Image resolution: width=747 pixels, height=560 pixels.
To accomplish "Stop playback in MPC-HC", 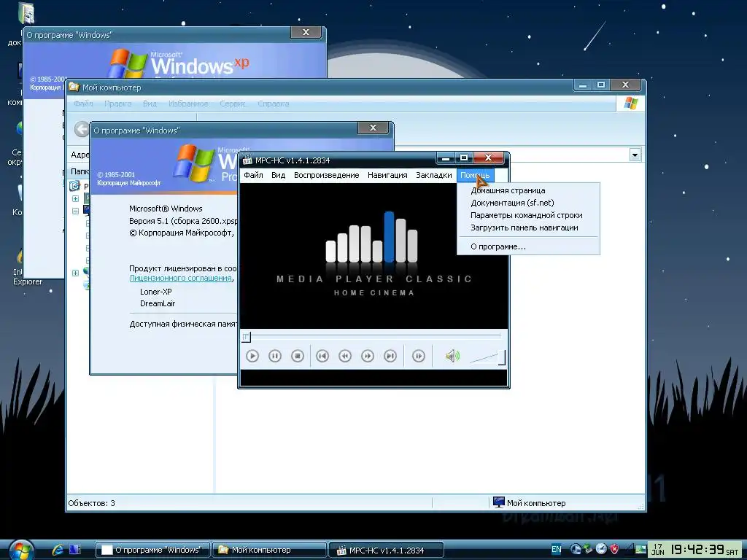I will point(298,356).
